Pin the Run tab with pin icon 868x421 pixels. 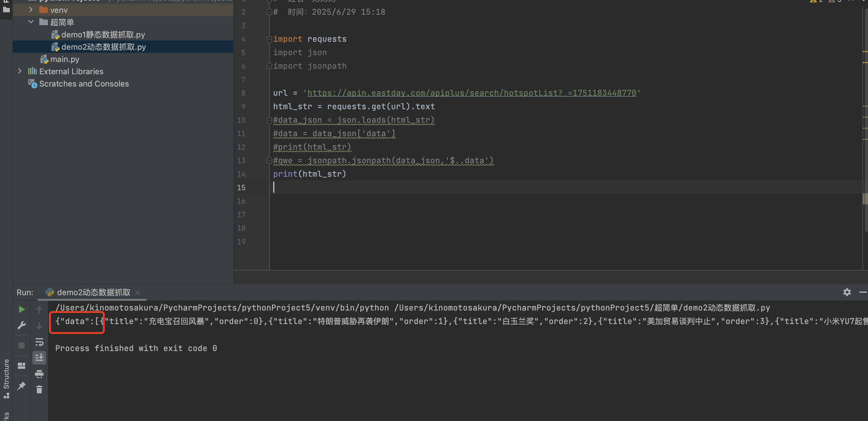[21, 386]
